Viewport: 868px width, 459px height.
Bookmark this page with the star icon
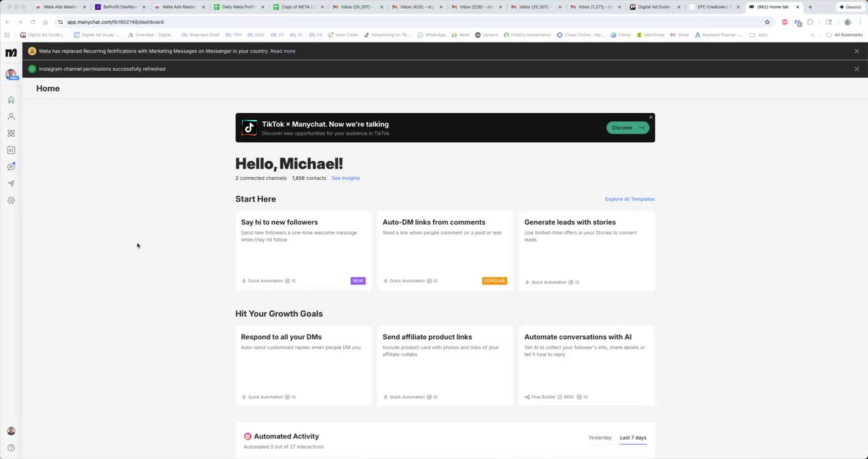(767, 22)
